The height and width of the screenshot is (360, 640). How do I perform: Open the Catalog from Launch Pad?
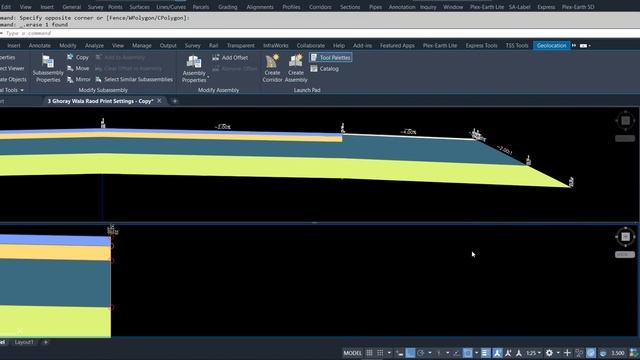click(x=325, y=69)
